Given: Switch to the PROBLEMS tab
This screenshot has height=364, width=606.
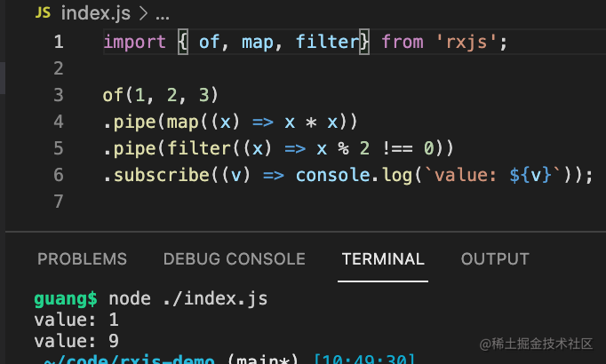Looking at the screenshot, I should [82, 259].
